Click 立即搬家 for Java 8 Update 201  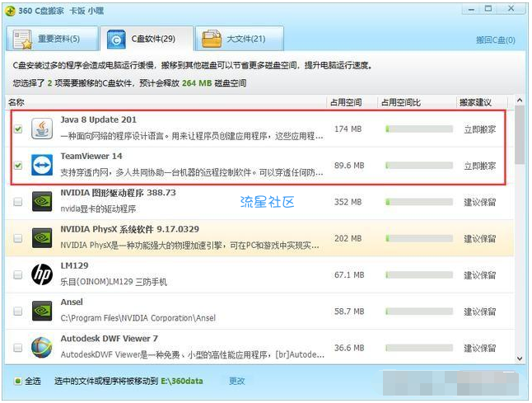pos(480,129)
